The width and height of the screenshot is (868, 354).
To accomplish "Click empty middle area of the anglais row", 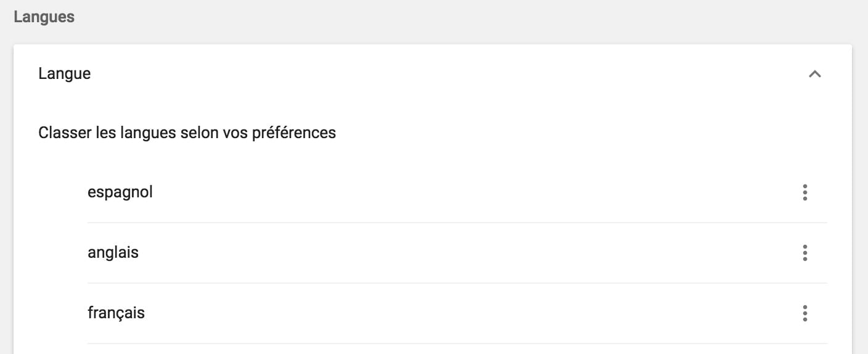I will pos(456,253).
